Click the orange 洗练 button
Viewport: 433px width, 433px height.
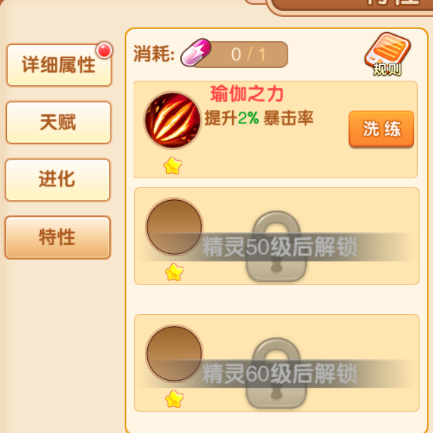[381, 129]
